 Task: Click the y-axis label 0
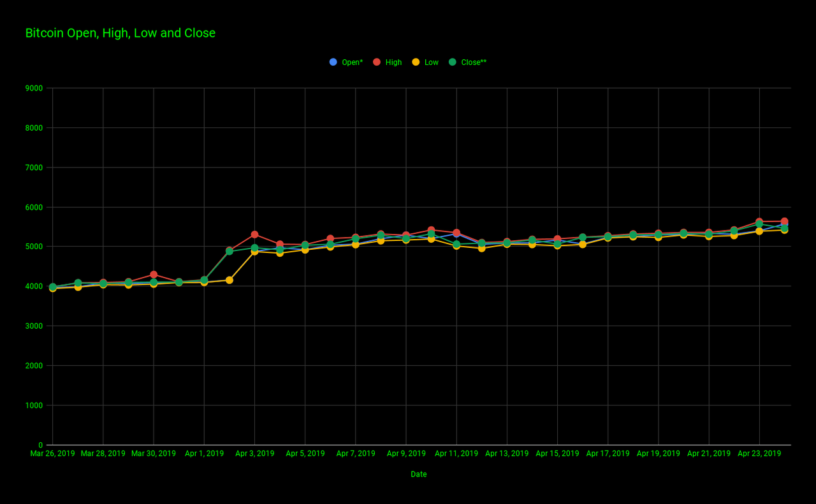(40, 445)
